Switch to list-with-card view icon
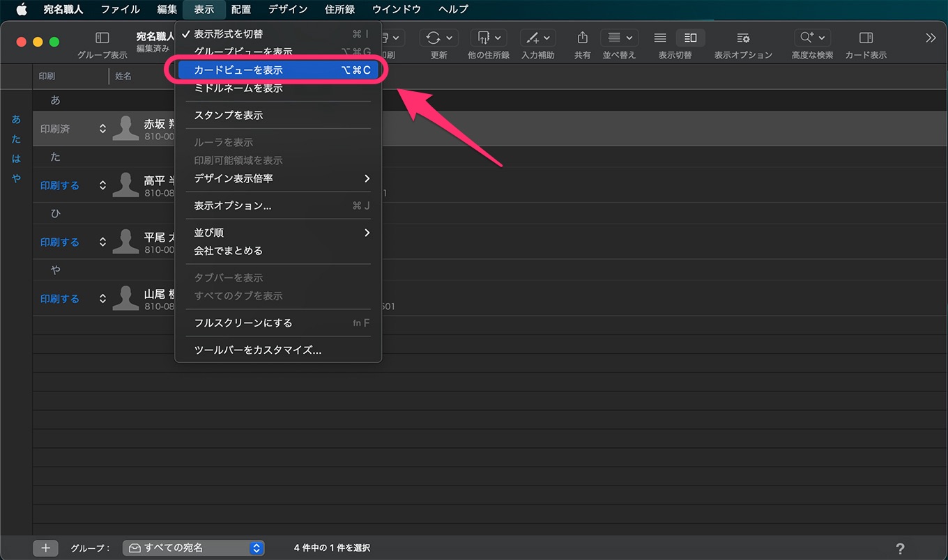The height and width of the screenshot is (560, 948). coord(690,38)
